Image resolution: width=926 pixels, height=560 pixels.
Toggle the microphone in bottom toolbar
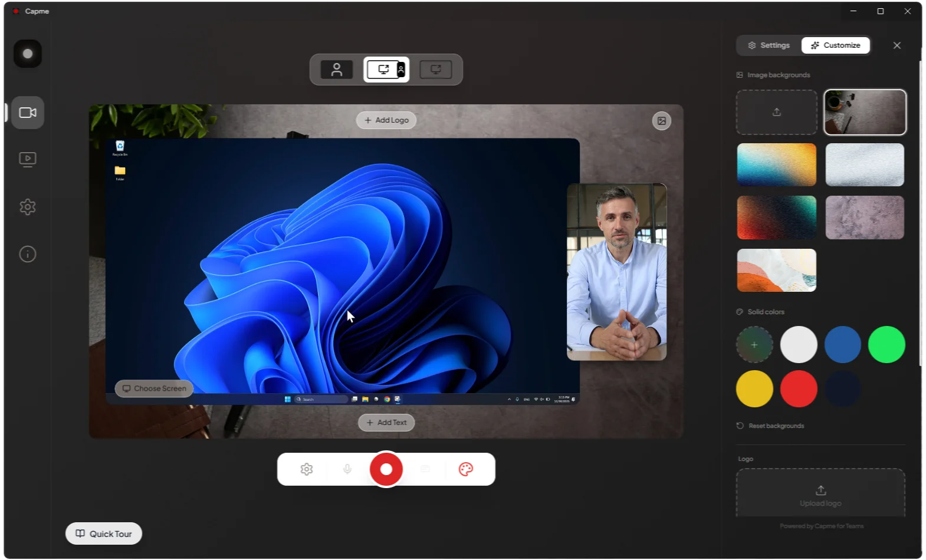(347, 469)
